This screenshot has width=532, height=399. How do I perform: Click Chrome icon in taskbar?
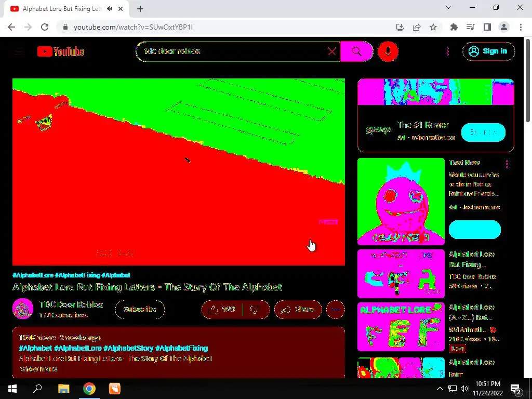click(x=89, y=389)
